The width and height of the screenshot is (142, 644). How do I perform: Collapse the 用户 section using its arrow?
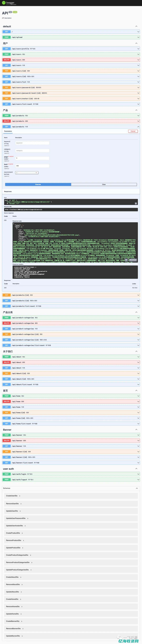tap(136, 43)
